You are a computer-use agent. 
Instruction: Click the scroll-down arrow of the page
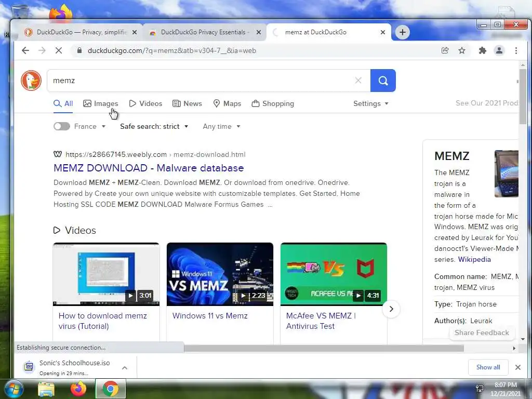pos(523,339)
